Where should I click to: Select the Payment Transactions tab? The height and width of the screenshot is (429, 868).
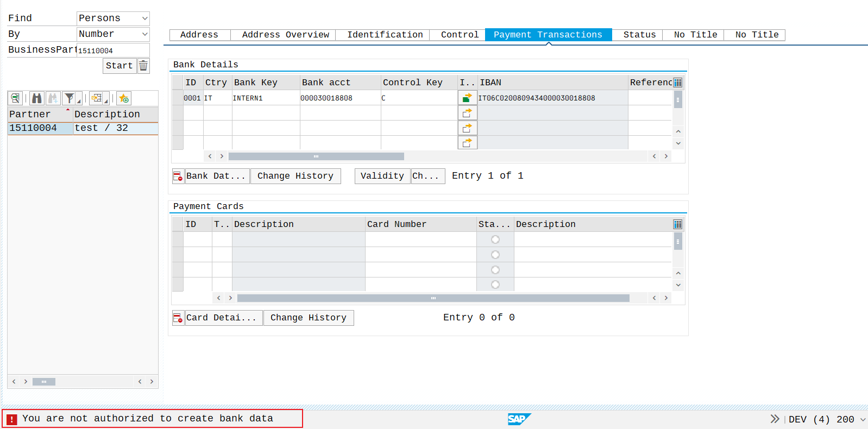548,35
